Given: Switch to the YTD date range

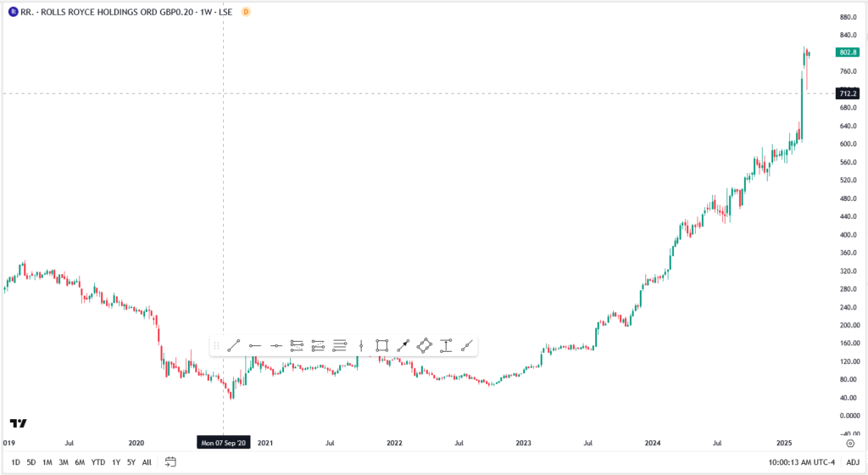Looking at the screenshot, I should tap(97, 462).
